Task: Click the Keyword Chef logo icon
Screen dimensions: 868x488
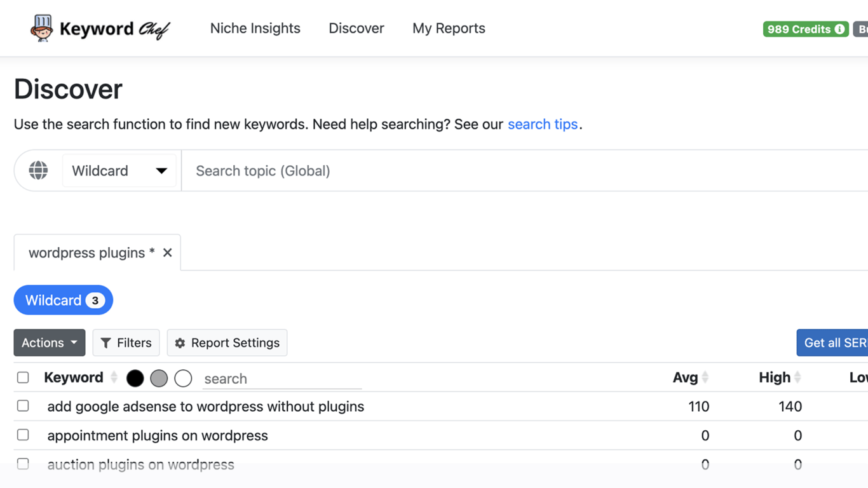Action: point(42,29)
